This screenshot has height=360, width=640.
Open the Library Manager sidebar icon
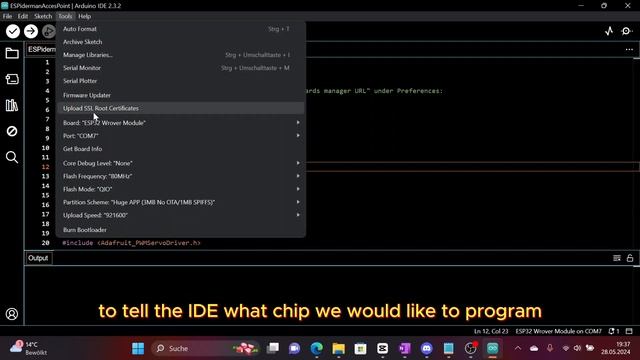point(12,105)
